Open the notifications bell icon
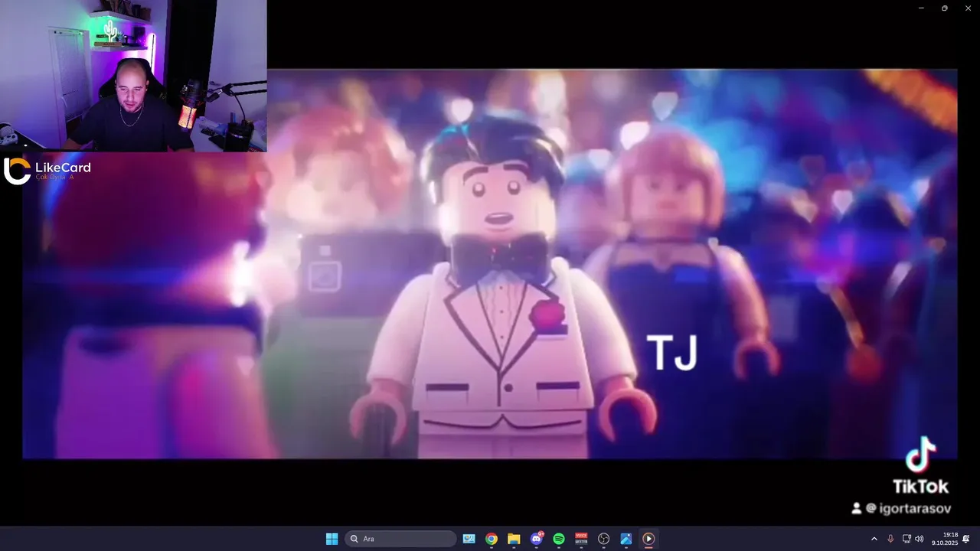The width and height of the screenshot is (980, 551). 966,539
